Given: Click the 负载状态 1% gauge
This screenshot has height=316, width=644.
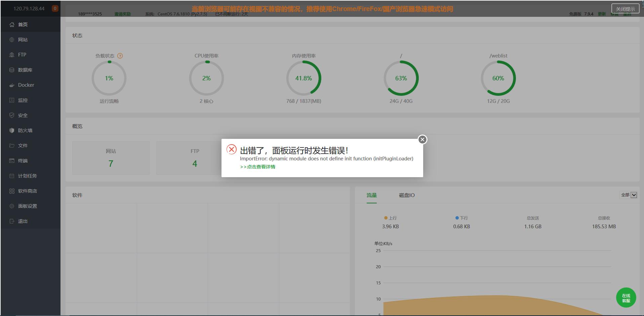Looking at the screenshot, I should pos(109,78).
